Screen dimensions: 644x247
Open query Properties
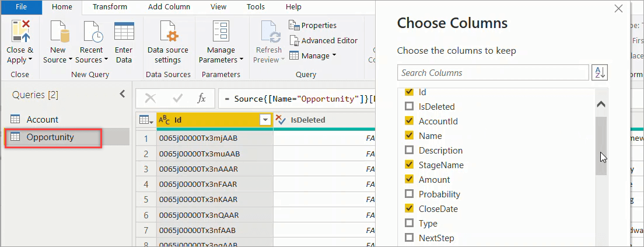click(x=313, y=26)
